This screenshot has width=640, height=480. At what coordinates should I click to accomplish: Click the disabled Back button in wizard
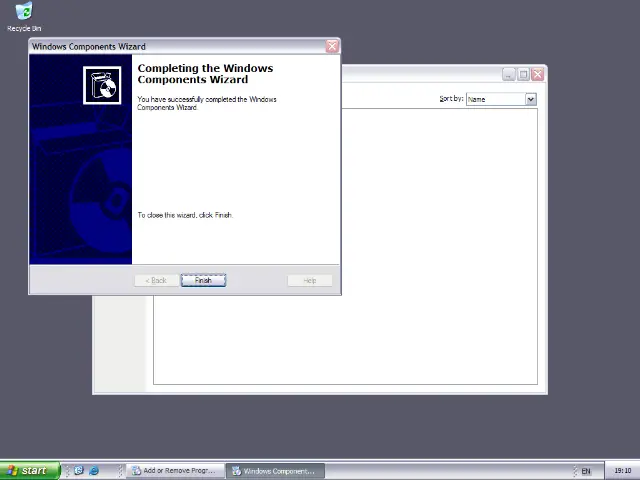tap(156, 280)
